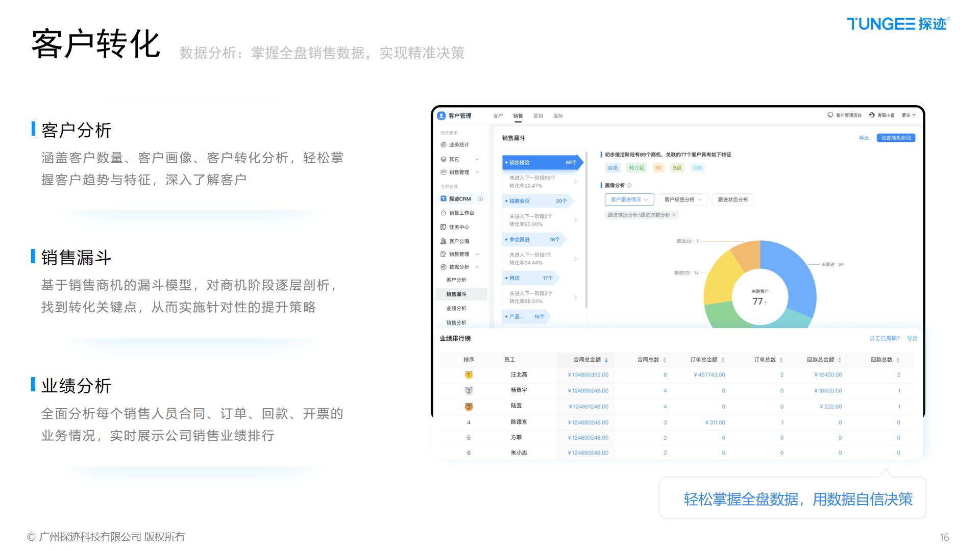This screenshot has height=551, width=980.
Task: Click the 设置商机阶段 button
Action: pos(896,138)
